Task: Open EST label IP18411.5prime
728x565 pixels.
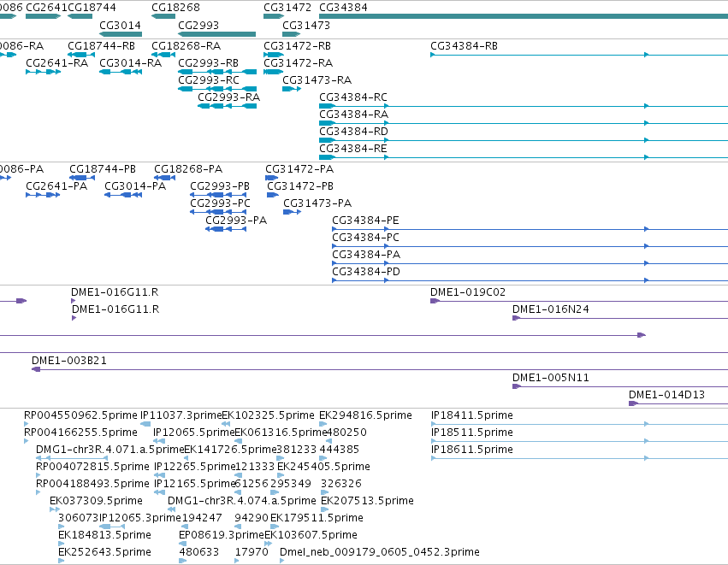Action: (472, 415)
